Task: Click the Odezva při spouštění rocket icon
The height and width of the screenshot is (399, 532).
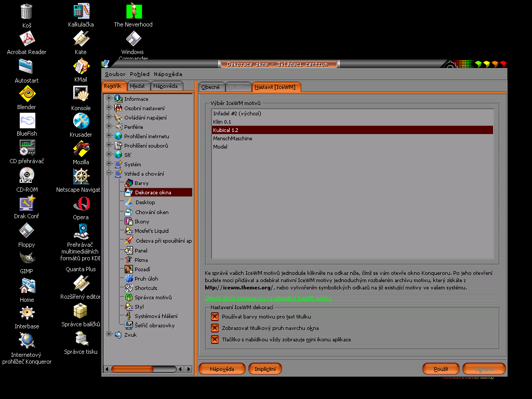Action: (129, 241)
